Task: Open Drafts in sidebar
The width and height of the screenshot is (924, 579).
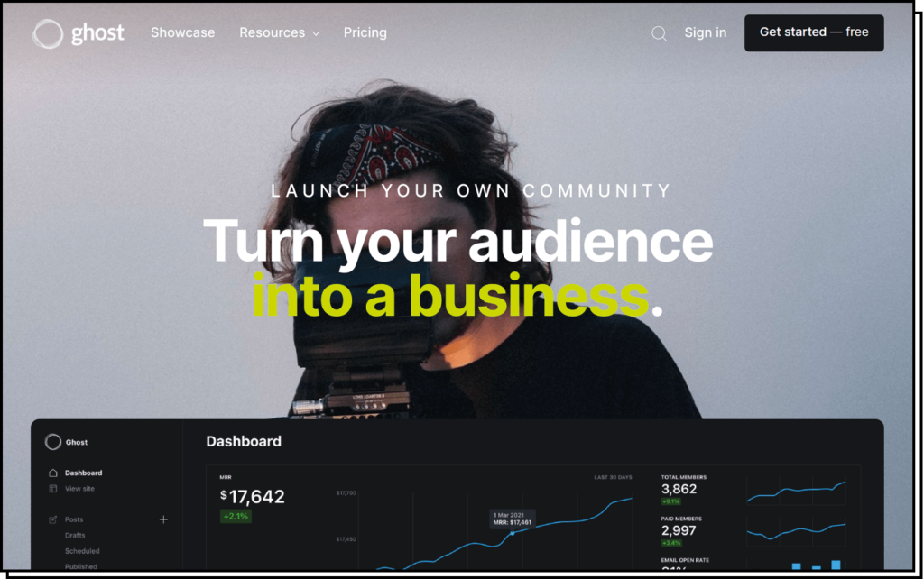Action: [x=75, y=536]
